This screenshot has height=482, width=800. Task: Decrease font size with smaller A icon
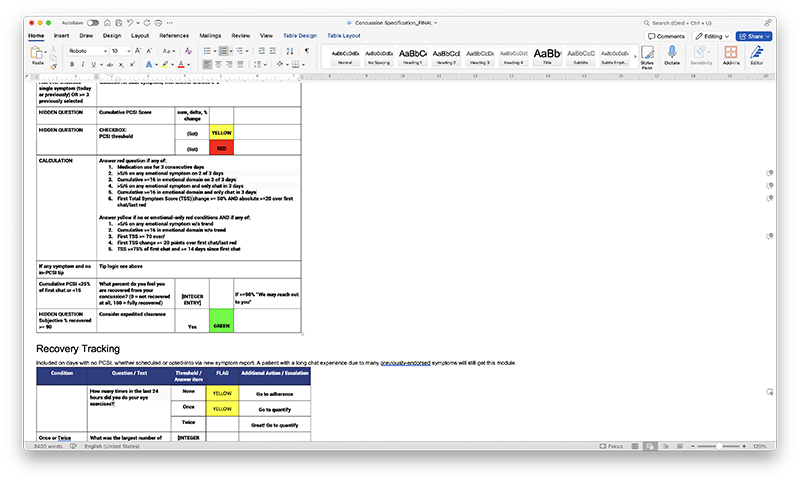point(149,51)
